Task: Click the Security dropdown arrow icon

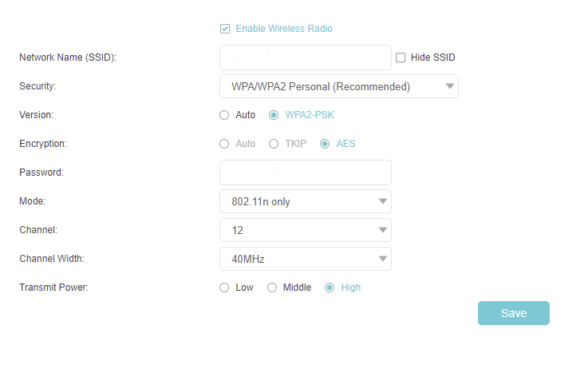Action: (450, 86)
